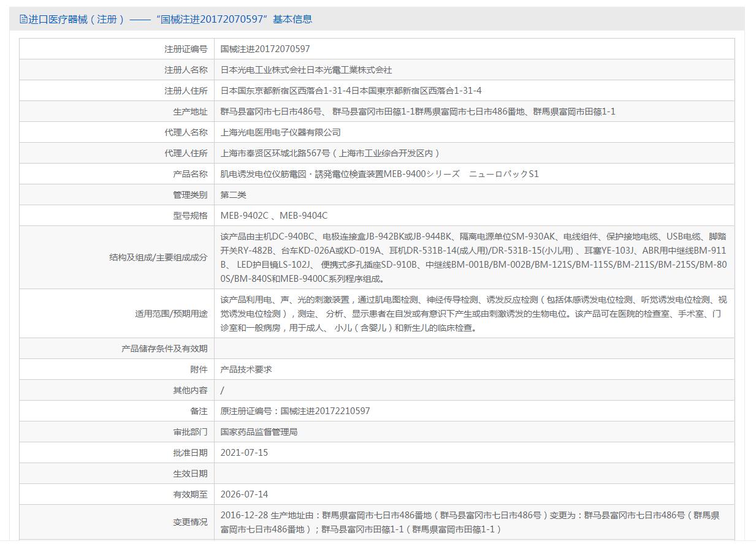Click the 生效日期 label

coord(190,474)
